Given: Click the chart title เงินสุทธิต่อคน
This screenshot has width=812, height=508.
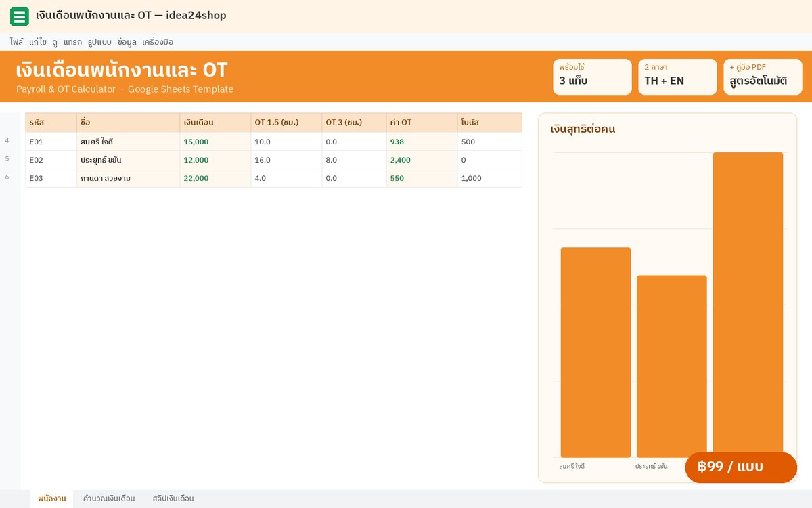Looking at the screenshot, I should [x=583, y=129].
